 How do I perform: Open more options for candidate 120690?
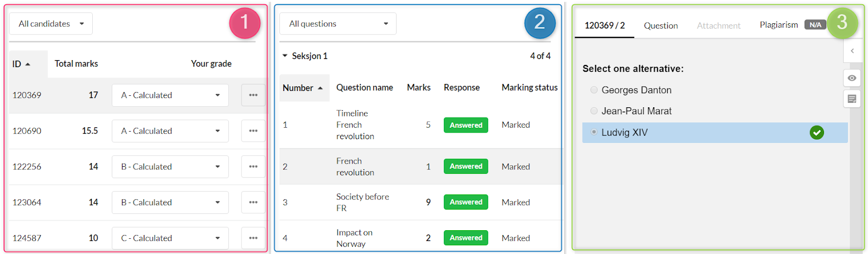pos(253,131)
